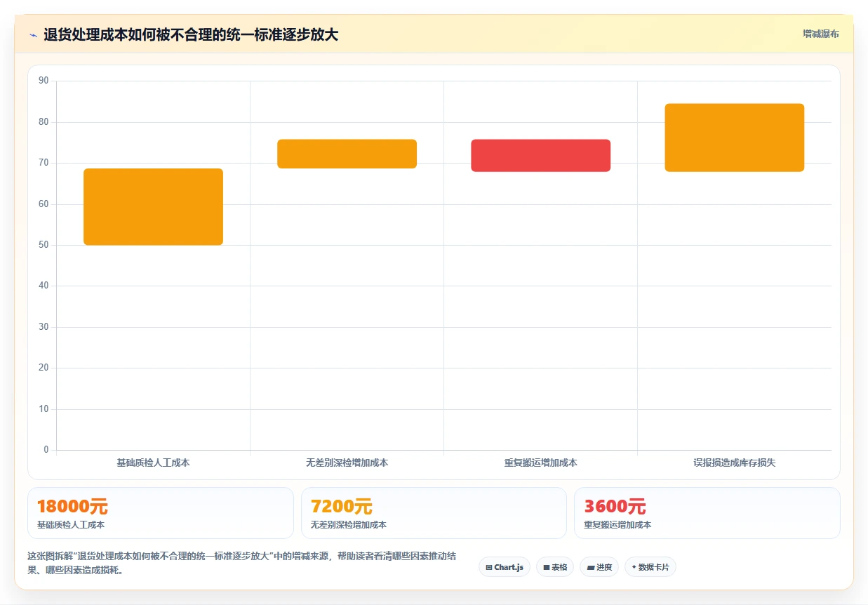Click the y-axis value 90
868x605 pixels.
point(44,81)
